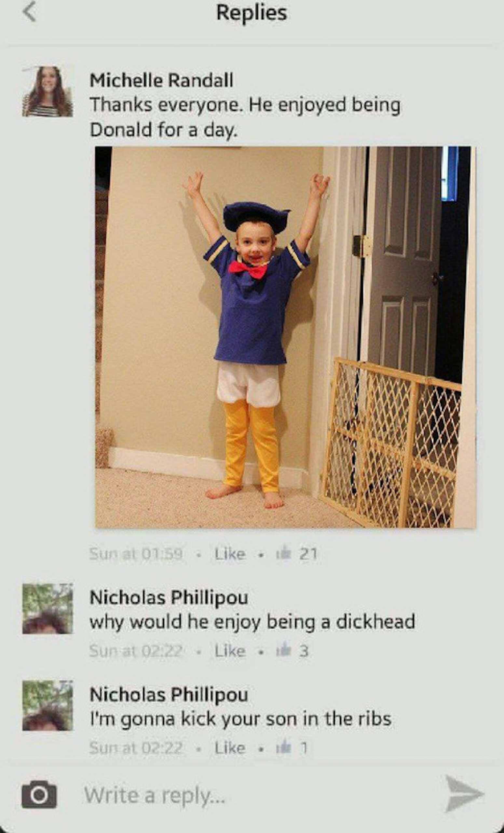Open Nicholas Phillipou's name on second reply
Image resolution: width=504 pixels, height=833 pixels.
tap(169, 695)
